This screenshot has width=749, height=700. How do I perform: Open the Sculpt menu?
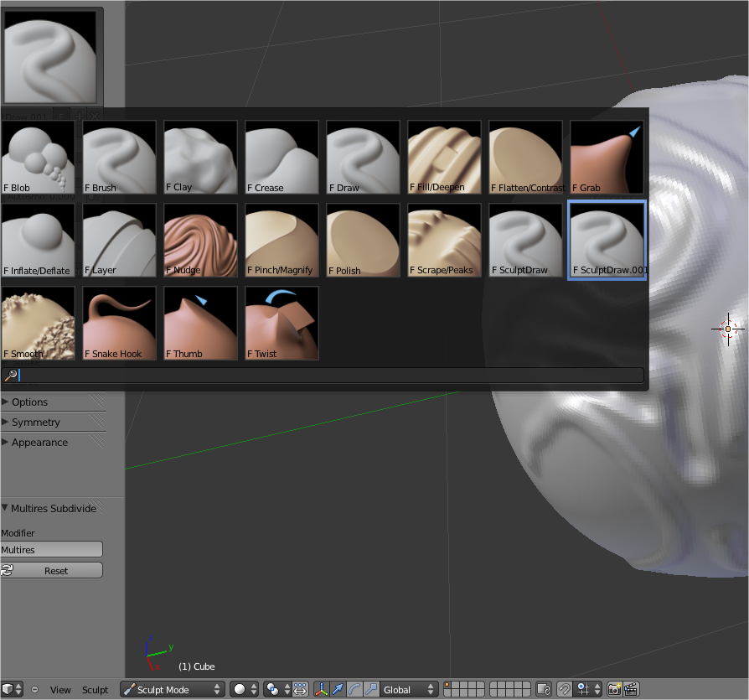(95, 690)
